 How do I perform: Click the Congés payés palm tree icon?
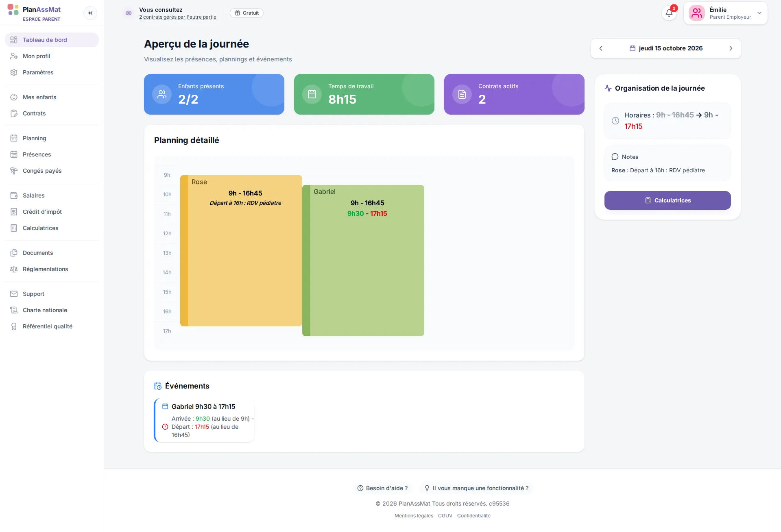click(14, 171)
